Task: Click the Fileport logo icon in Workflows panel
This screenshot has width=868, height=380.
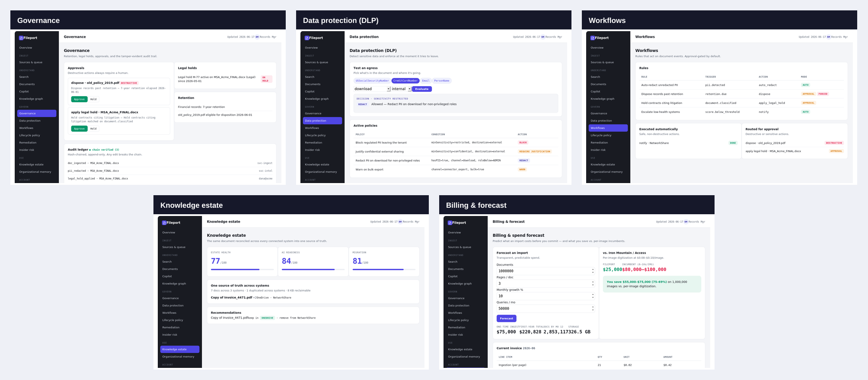Action: tap(593, 38)
